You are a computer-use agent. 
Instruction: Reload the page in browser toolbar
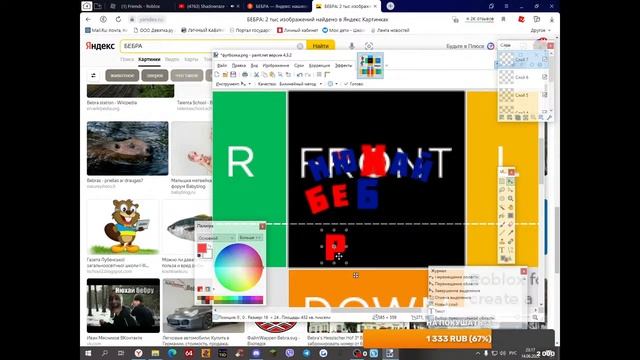(118, 19)
